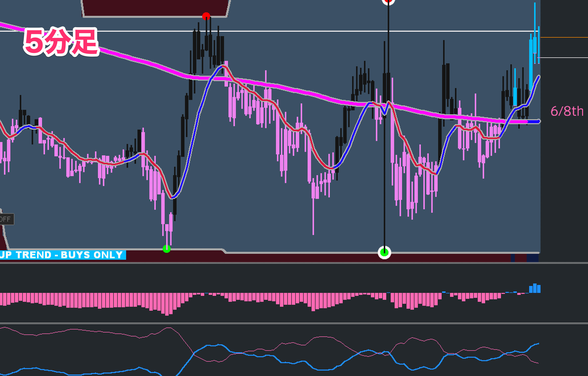
Task: Click the 6/8th level label
Action: coord(567,111)
